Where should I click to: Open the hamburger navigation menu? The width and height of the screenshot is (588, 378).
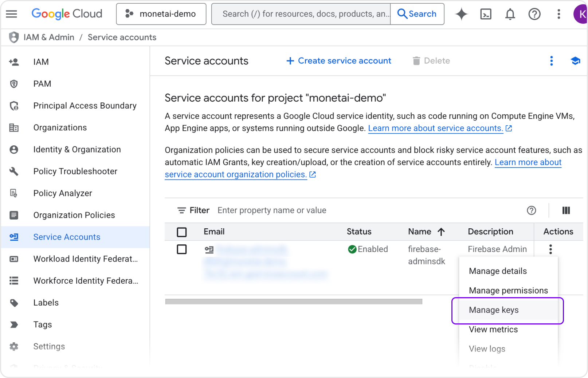click(x=12, y=14)
